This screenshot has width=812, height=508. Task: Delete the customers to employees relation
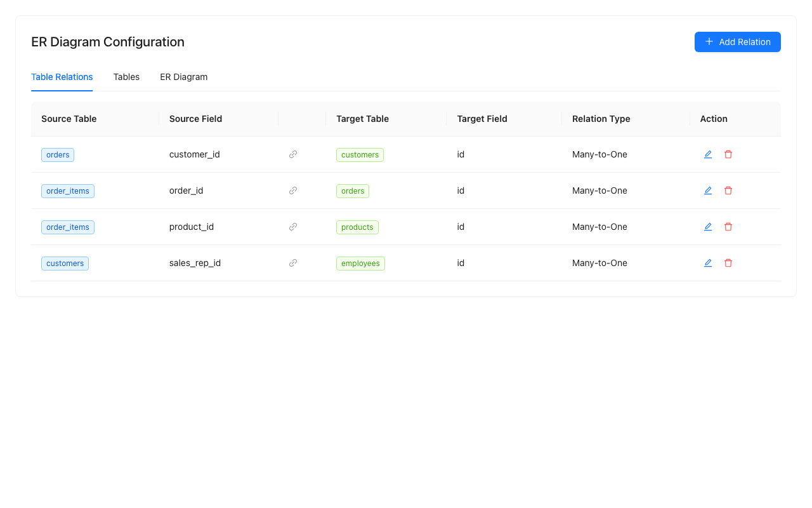[728, 263]
